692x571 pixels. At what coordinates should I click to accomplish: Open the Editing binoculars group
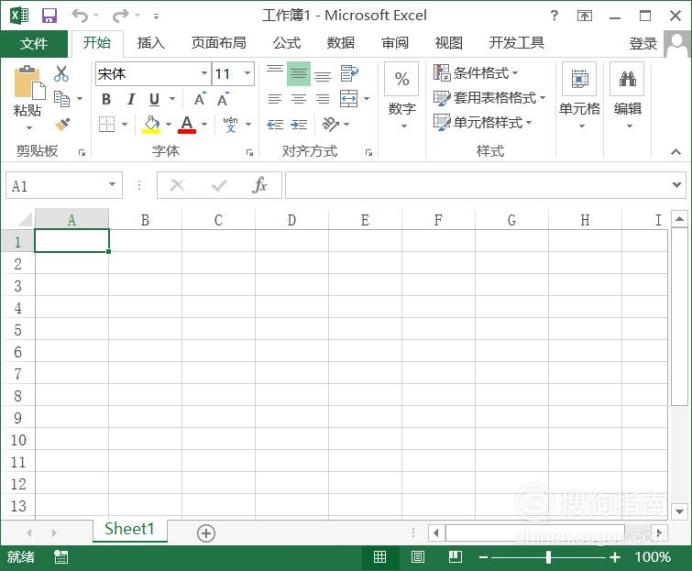(x=627, y=97)
